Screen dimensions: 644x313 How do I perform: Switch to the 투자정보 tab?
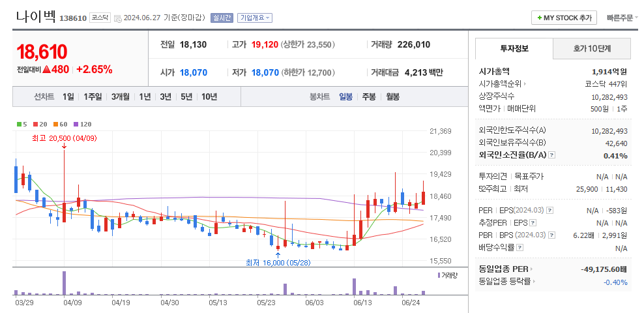(x=514, y=48)
